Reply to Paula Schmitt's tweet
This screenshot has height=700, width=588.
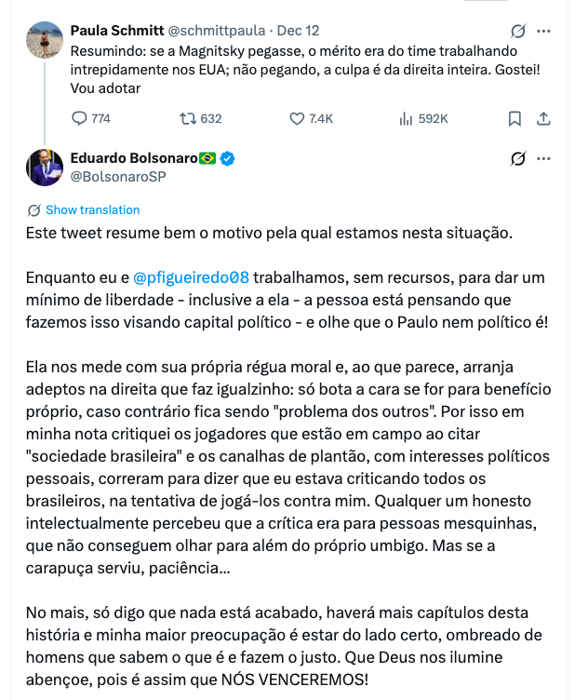(x=80, y=118)
